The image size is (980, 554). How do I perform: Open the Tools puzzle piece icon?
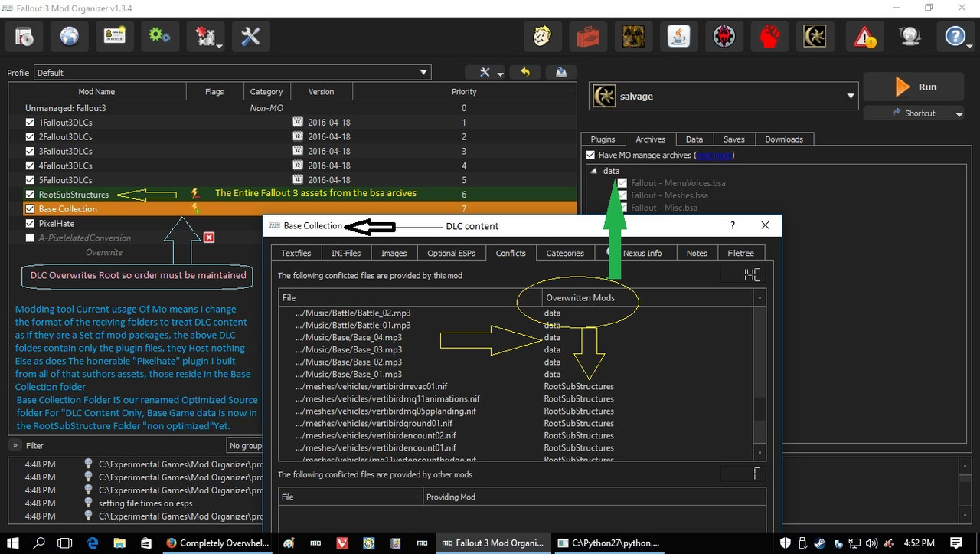tap(205, 36)
